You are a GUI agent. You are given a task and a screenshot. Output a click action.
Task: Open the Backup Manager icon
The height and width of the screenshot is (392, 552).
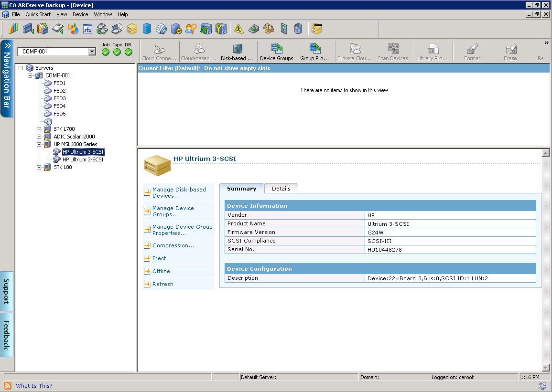tap(28, 29)
